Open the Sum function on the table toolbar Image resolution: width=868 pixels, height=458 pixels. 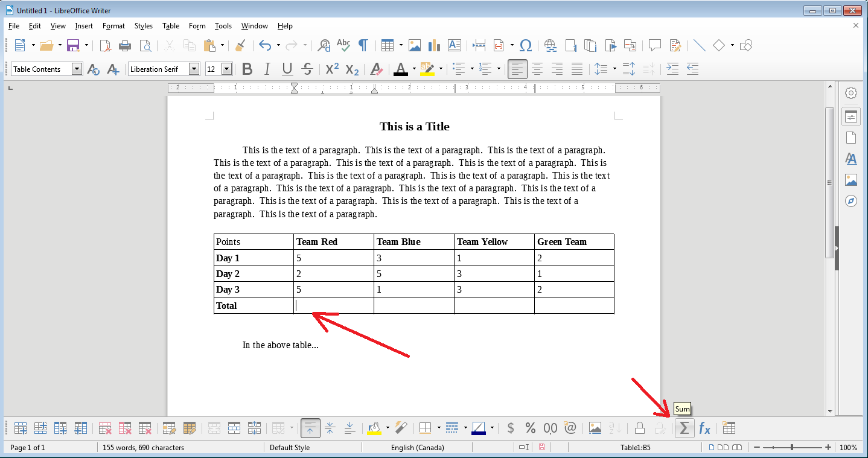685,428
